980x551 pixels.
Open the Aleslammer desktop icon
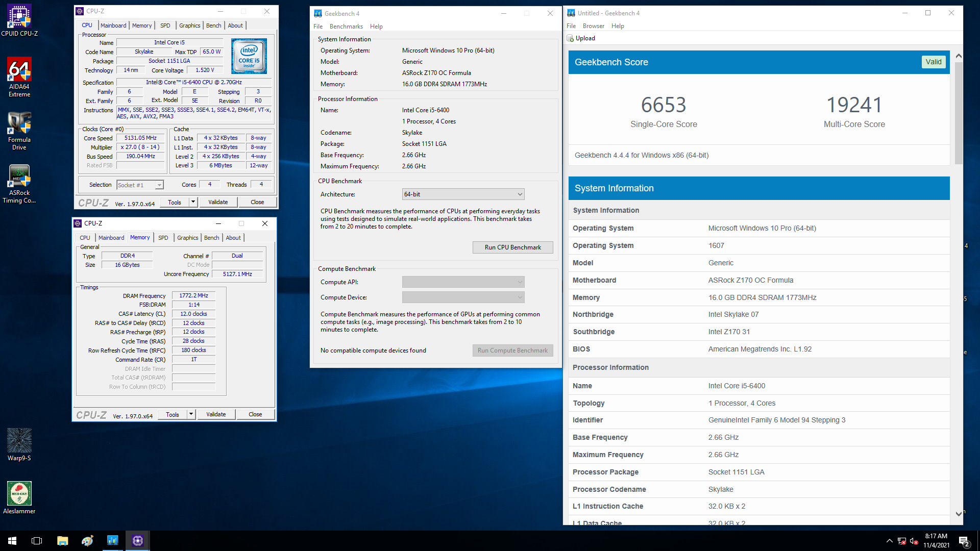click(x=19, y=497)
